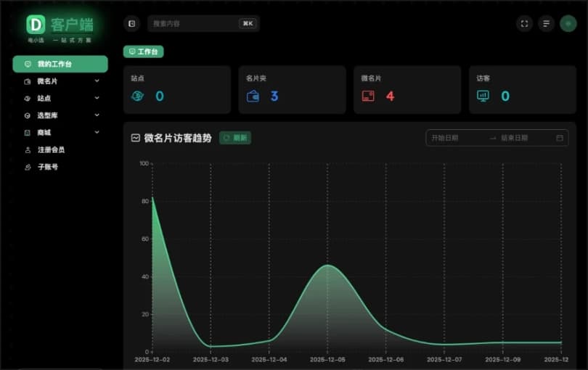
Task: Open the 选型库 sidebar menu
Action: (x=60, y=115)
